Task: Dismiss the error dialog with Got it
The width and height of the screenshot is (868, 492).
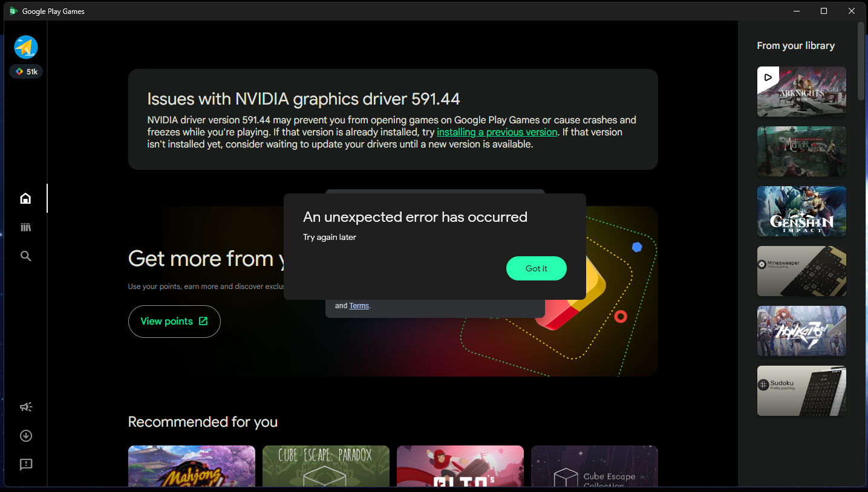Action: click(x=537, y=268)
